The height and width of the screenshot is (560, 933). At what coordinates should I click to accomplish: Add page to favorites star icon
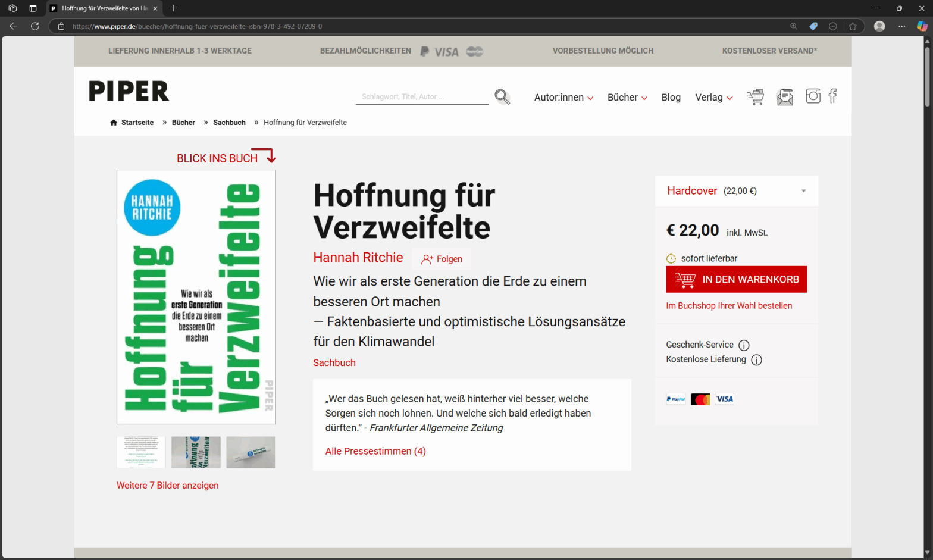853,26
